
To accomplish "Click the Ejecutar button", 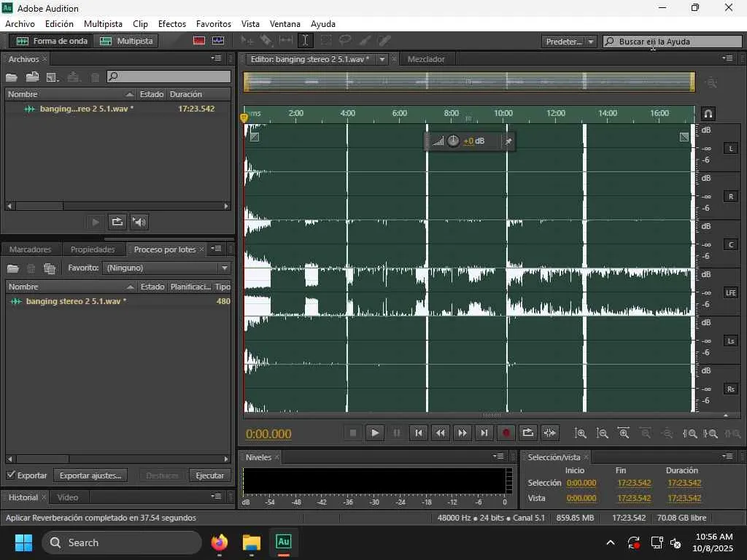I will tap(209, 475).
